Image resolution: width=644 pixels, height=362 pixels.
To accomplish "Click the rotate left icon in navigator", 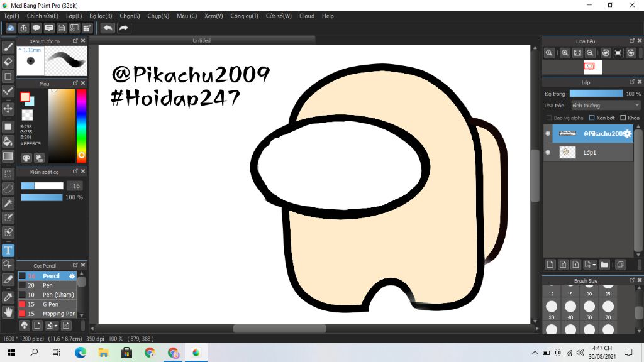I will tap(606, 53).
